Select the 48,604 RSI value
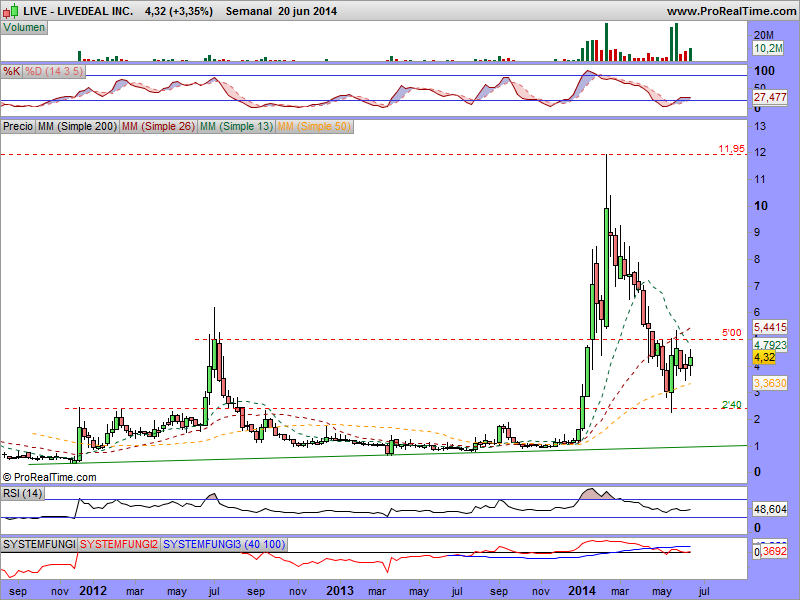 click(x=770, y=509)
